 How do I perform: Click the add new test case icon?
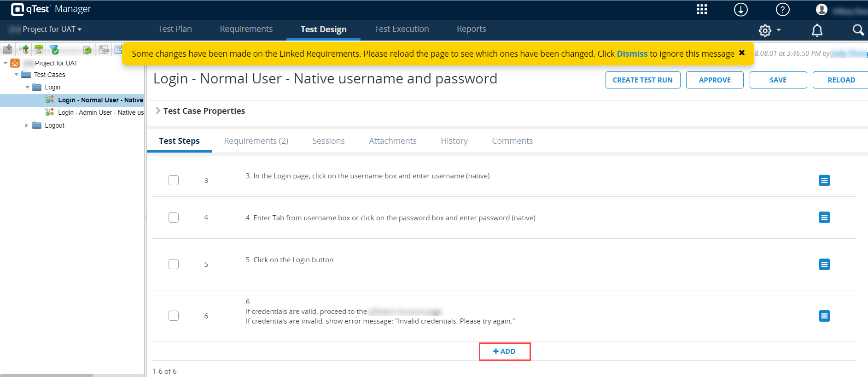pos(23,49)
